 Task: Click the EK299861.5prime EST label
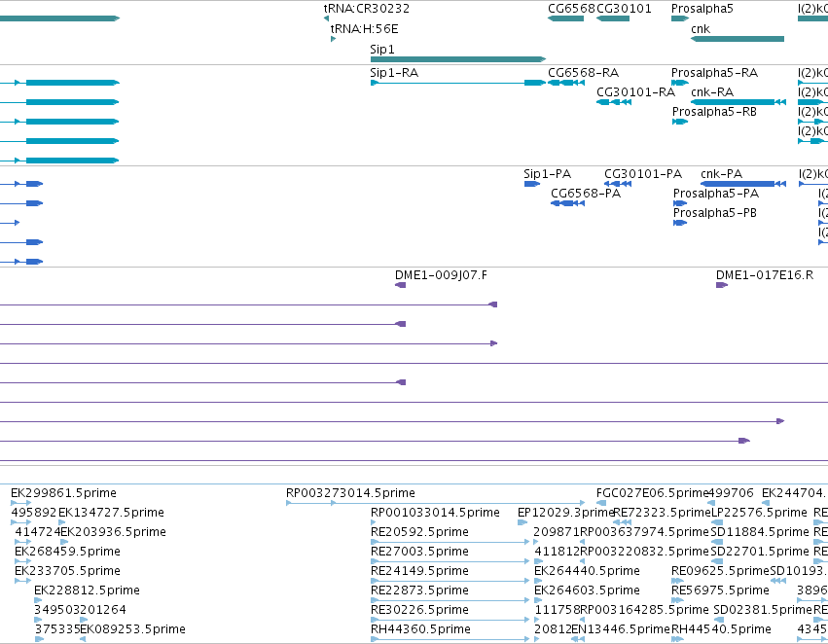pyautogui.click(x=63, y=493)
